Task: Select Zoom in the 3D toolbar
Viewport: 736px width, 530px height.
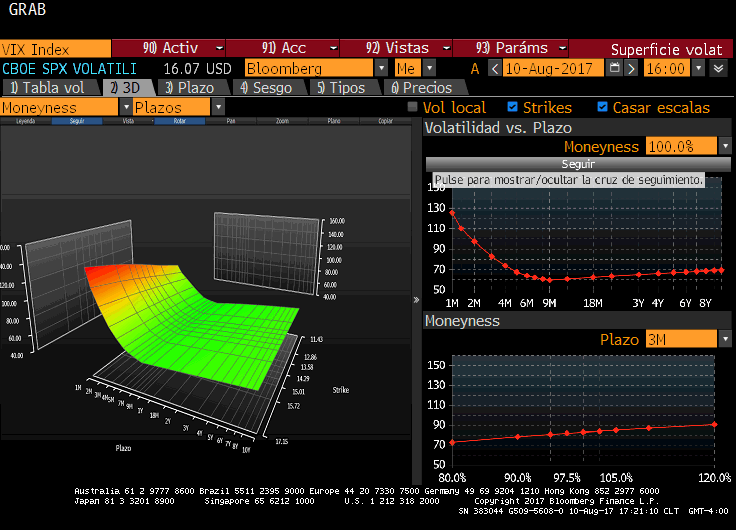Action: click(282, 121)
